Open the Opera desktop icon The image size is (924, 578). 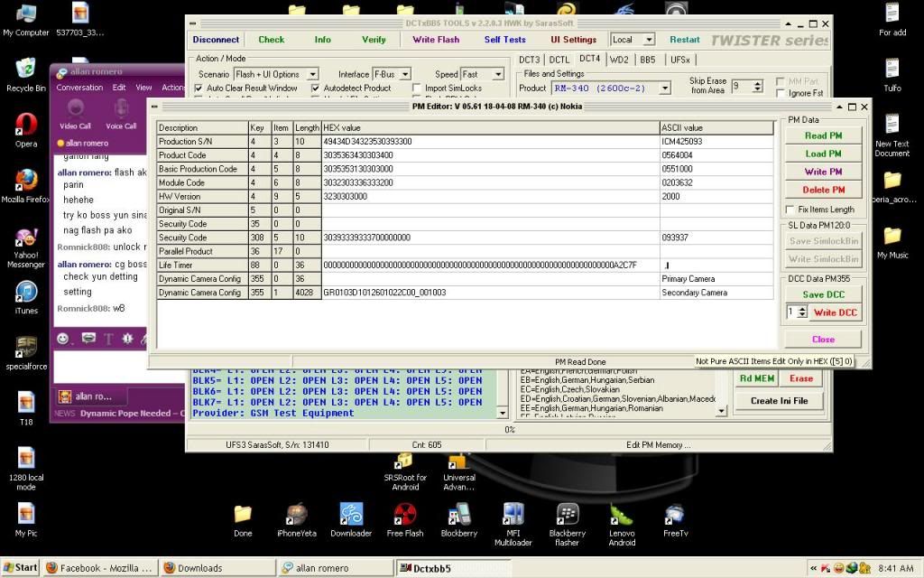point(26,124)
